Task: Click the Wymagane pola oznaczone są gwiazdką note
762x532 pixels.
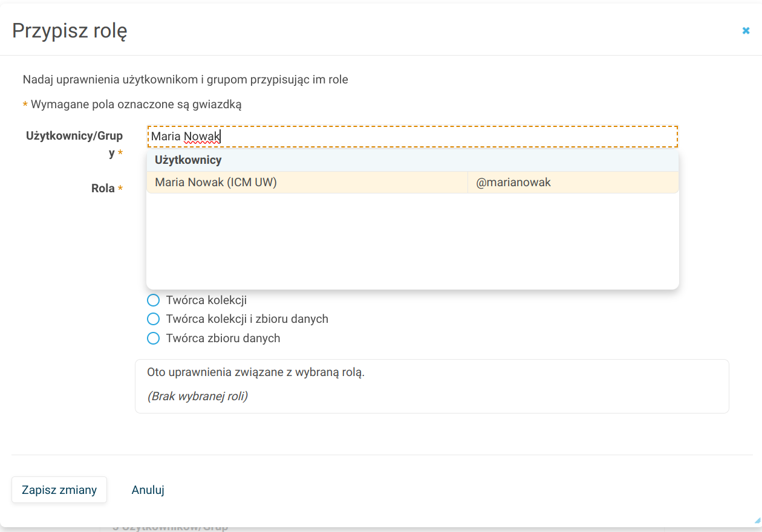Action: (x=136, y=105)
